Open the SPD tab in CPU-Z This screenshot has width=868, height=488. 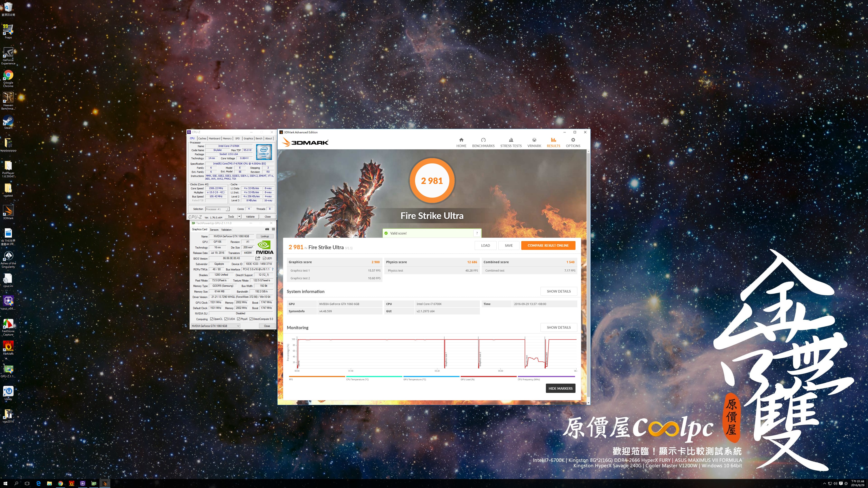pyautogui.click(x=238, y=138)
